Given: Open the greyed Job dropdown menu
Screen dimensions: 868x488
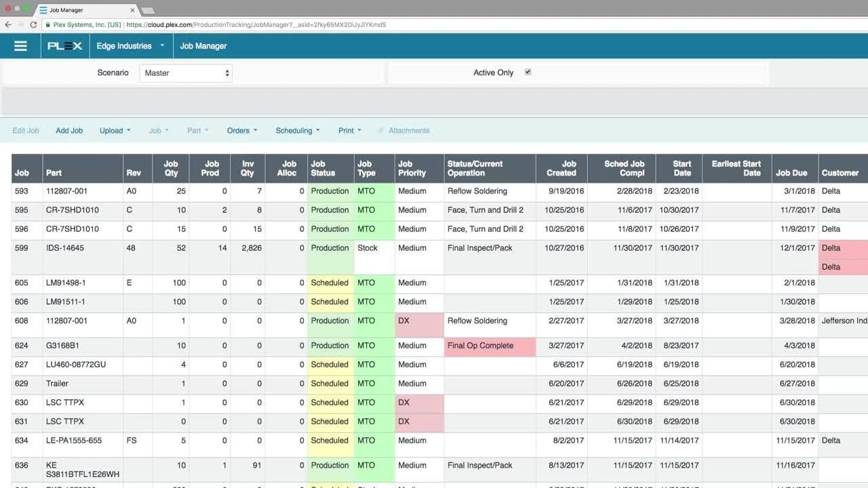Looking at the screenshot, I should 159,131.
